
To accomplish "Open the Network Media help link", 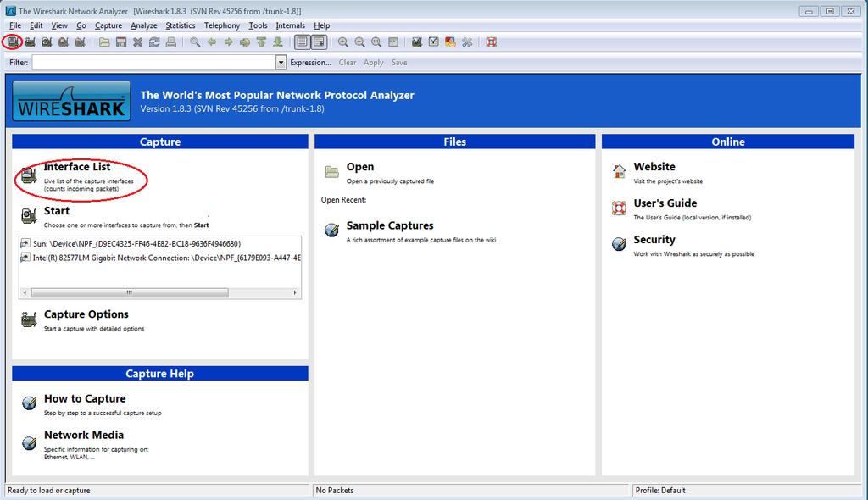I will [x=84, y=436].
